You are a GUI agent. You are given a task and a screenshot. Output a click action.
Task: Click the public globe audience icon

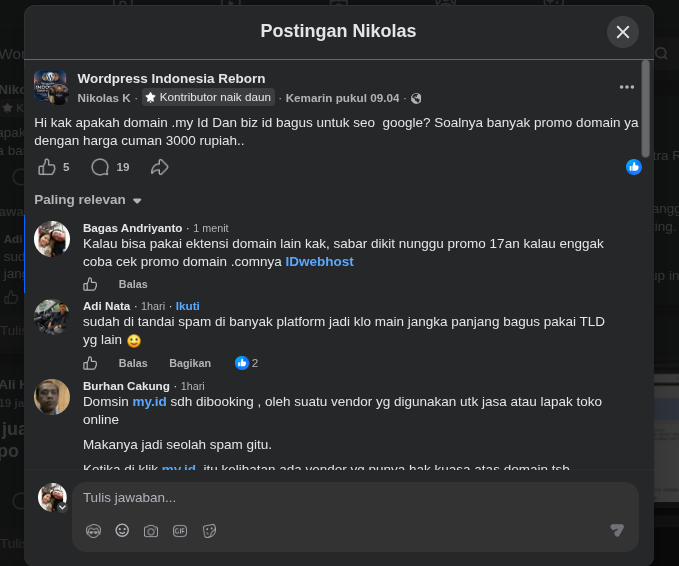(x=416, y=99)
